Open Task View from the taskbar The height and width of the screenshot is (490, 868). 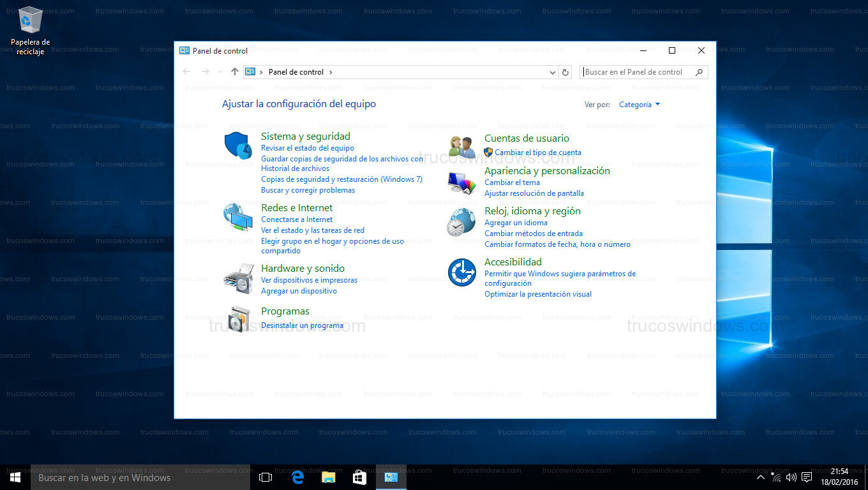point(265,477)
